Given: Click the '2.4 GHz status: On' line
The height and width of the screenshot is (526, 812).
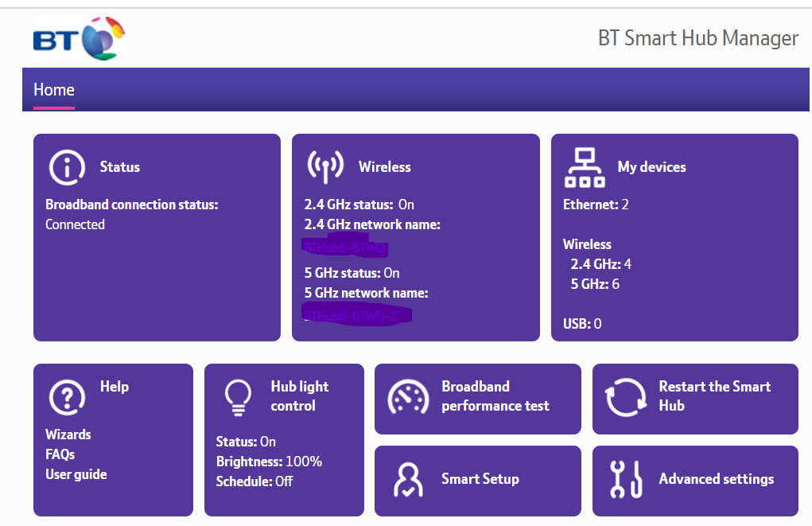Looking at the screenshot, I should [359, 205].
